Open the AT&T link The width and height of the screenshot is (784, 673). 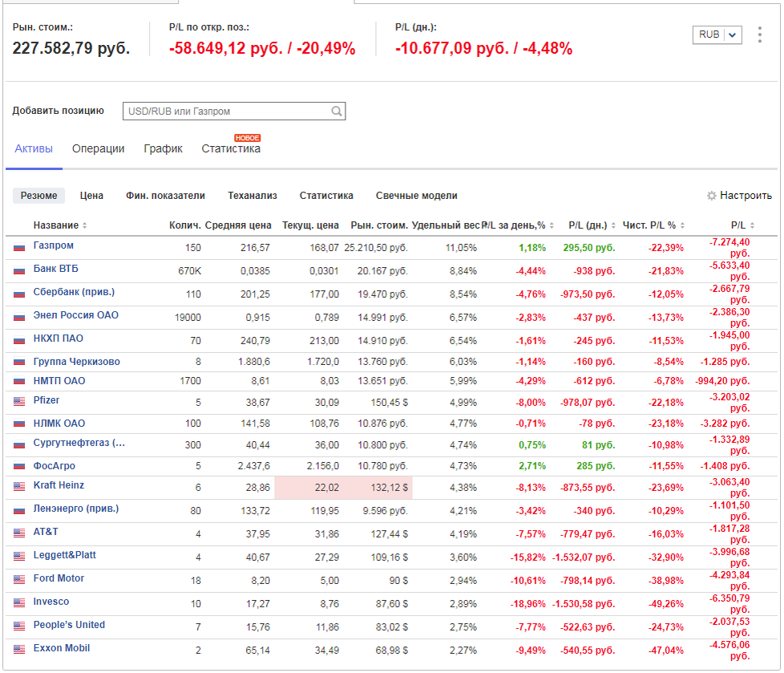(x=46, y=532)
